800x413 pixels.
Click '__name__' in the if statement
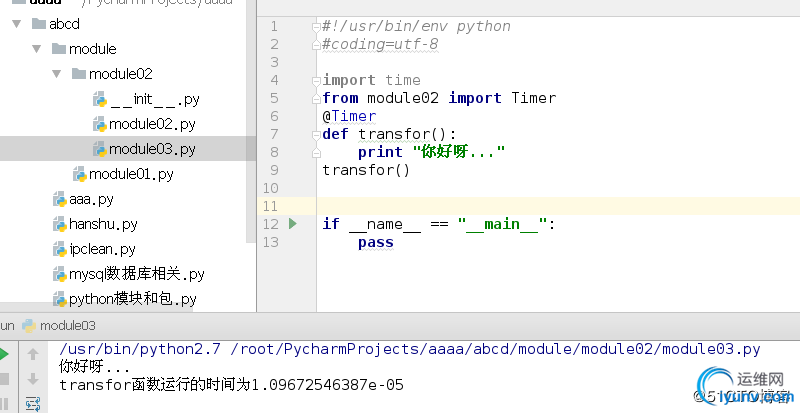pyautogui.click(x=385, y=224)
